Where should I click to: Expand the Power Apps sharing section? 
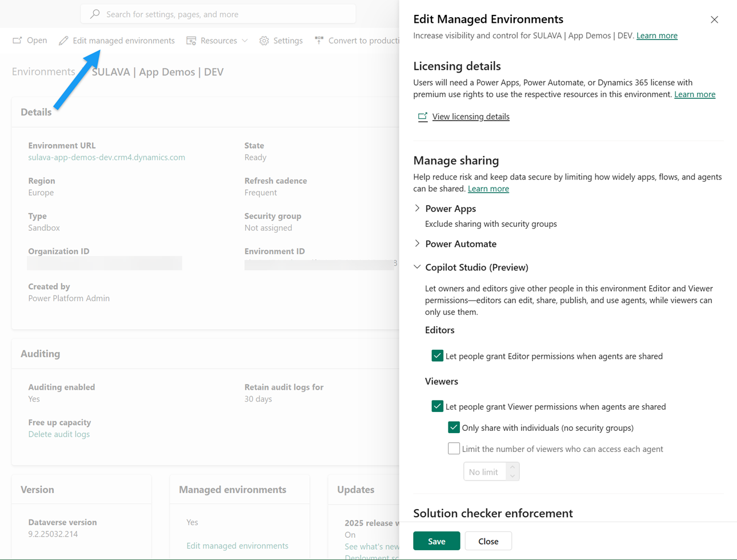(x=417, y=209)
